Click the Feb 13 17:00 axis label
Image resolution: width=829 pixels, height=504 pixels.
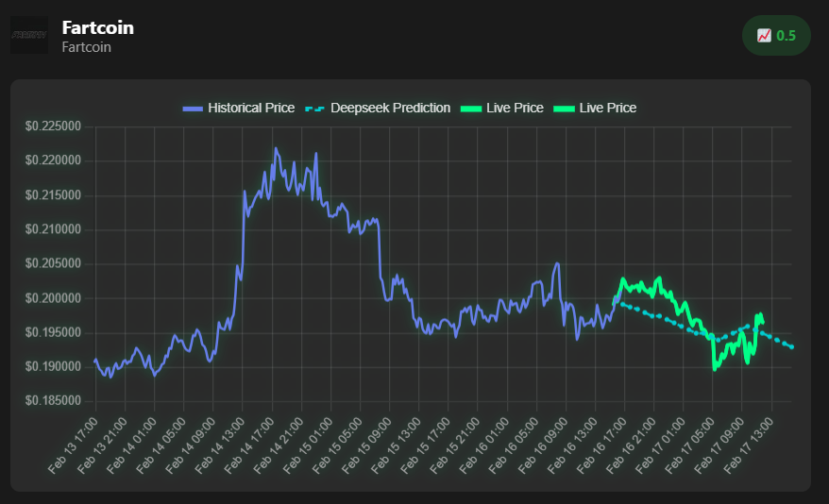point(73,445)
